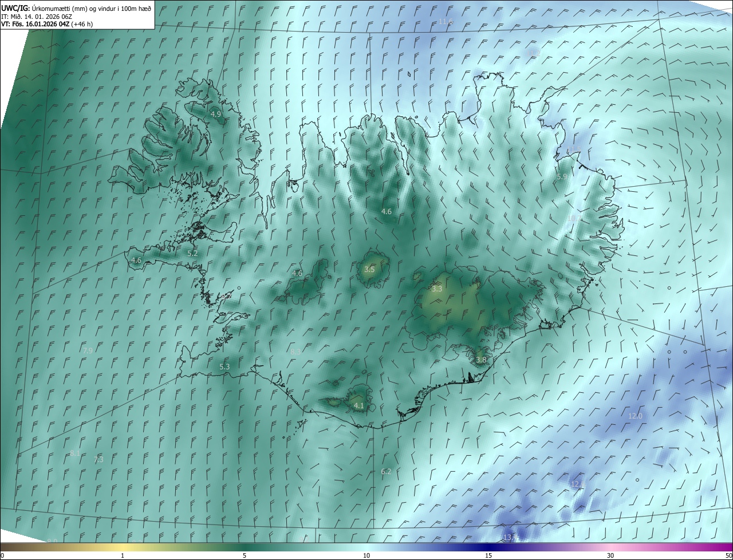Click the 11.6 value in the far north
The width and height of the screenshot is (733, 560).
pyautogui.click(x=446, y=22)
